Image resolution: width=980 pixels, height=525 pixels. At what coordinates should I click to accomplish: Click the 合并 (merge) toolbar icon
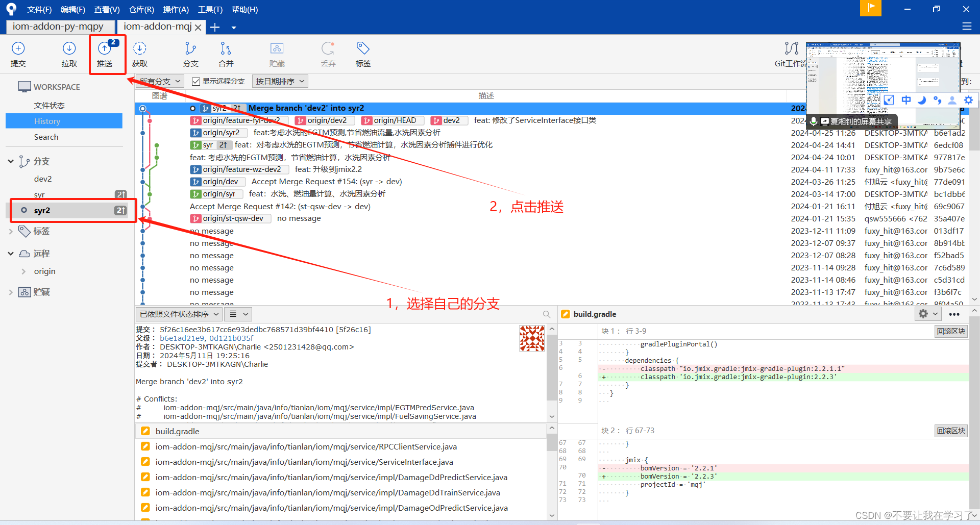coord(226,54)
